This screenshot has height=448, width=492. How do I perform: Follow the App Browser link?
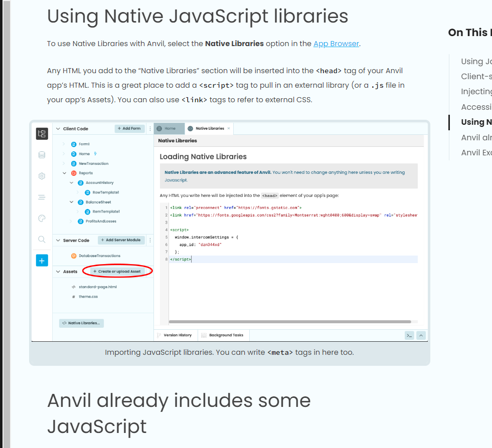(x=336, y=44)
